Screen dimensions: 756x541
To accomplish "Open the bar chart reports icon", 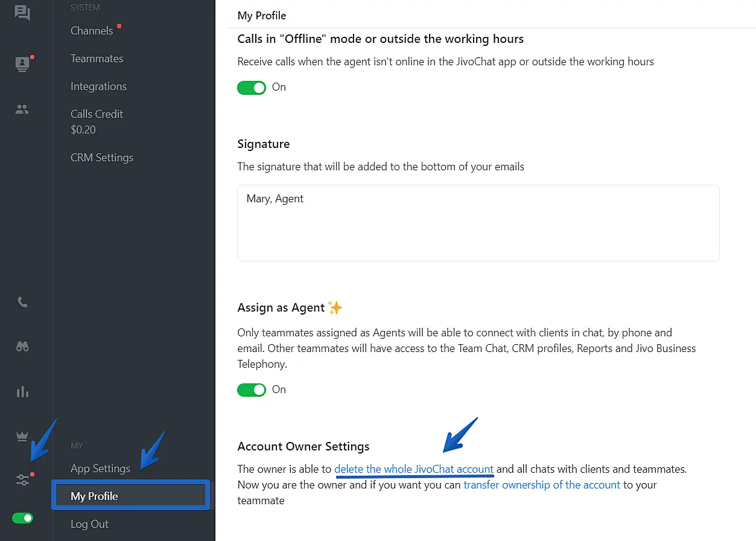I will coord(22,392).
